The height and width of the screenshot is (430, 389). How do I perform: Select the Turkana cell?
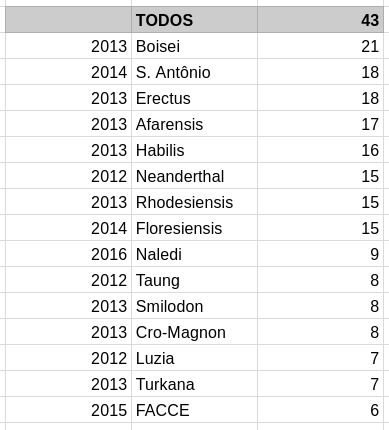(x=194, y=384)
